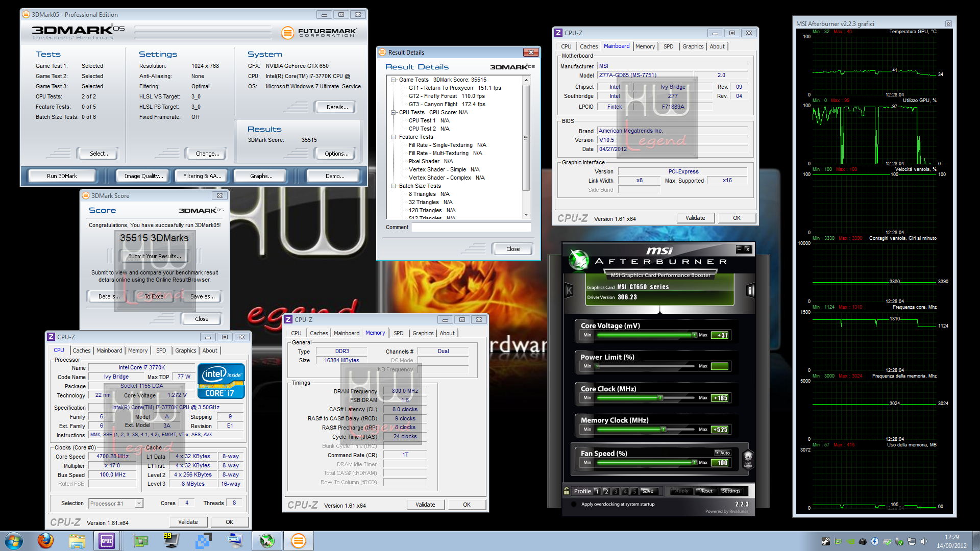Screen dimensions: 980x551
Task: Click the MSI Afterburner green logo
Action: click(x=579, y=260)
